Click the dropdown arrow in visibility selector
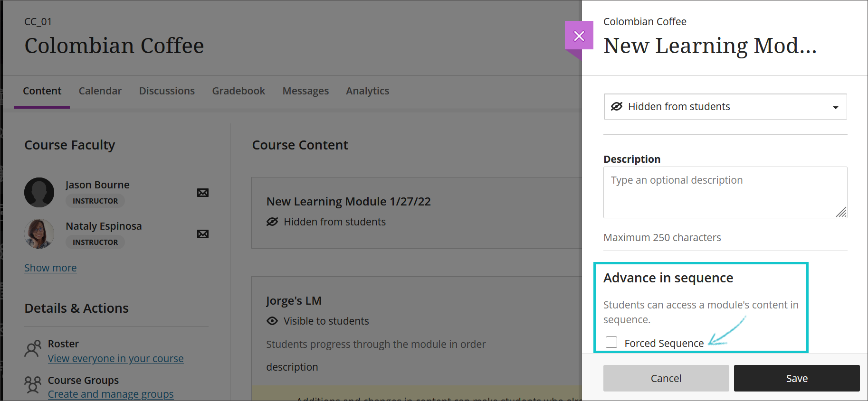This screenshot has height=401, width=868. (835, 107)
